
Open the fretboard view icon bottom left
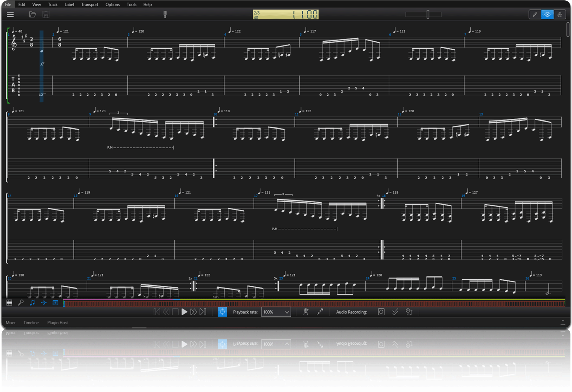coord(9,303)
